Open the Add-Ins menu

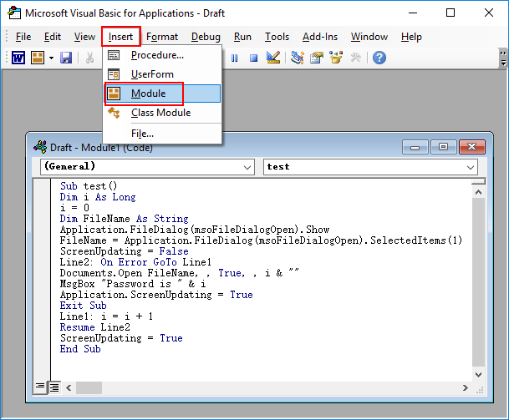point(320,37)
